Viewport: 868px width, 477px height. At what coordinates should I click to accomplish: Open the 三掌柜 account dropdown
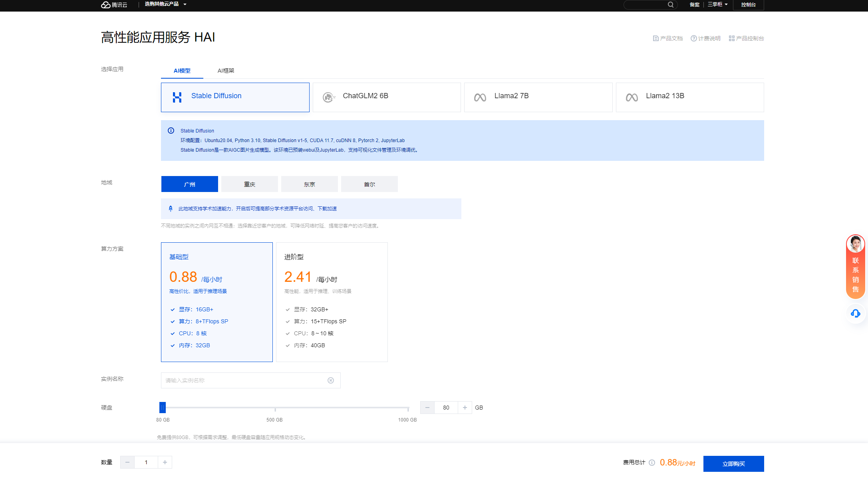point(717,5)
